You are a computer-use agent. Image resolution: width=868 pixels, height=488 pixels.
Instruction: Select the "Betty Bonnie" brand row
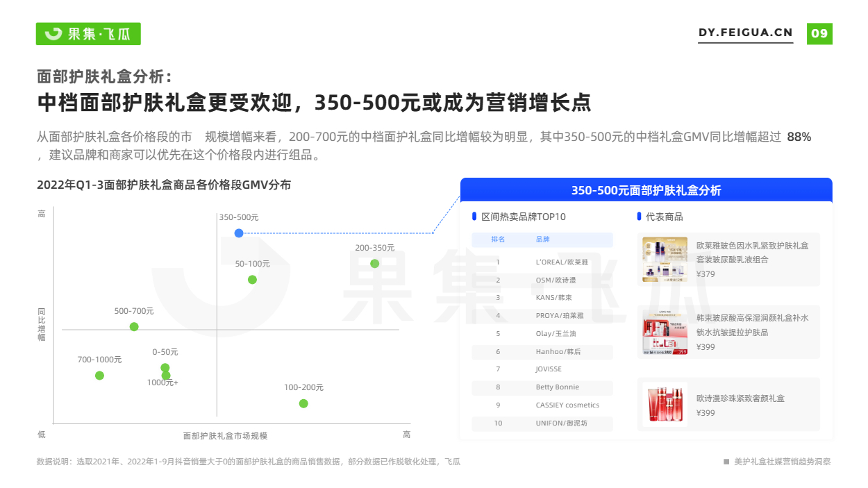[542, 387]
